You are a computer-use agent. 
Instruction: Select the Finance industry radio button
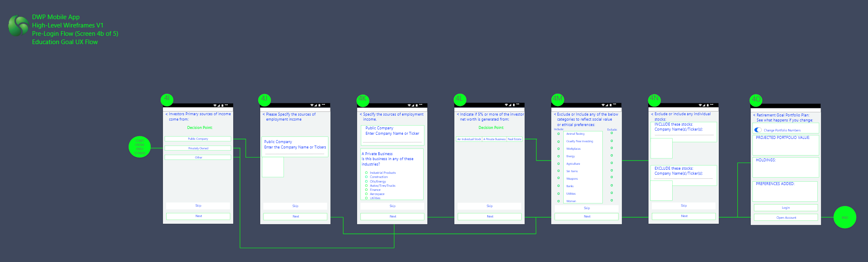[x=366, y=190]
